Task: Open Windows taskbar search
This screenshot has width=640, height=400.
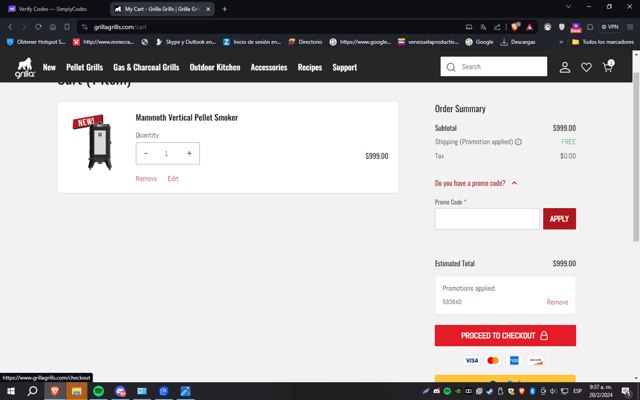Action: 32,391
